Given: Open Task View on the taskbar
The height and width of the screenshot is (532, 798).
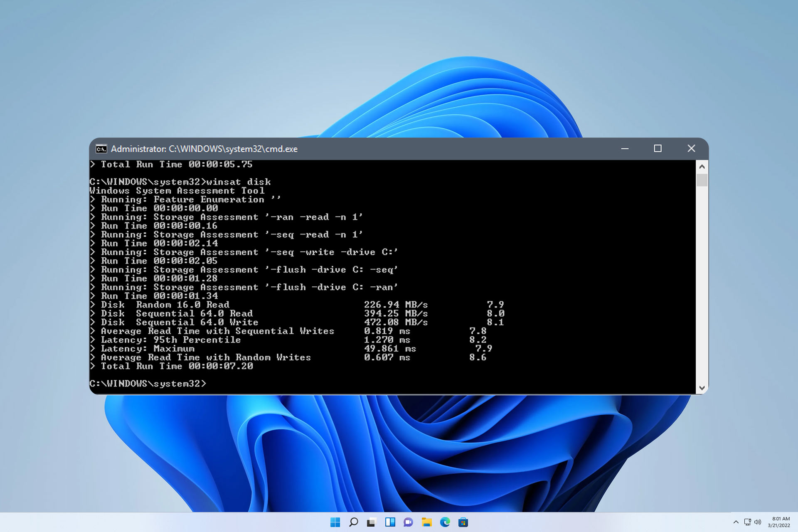Looking at the screenshot, I should [x=372, y=522].
